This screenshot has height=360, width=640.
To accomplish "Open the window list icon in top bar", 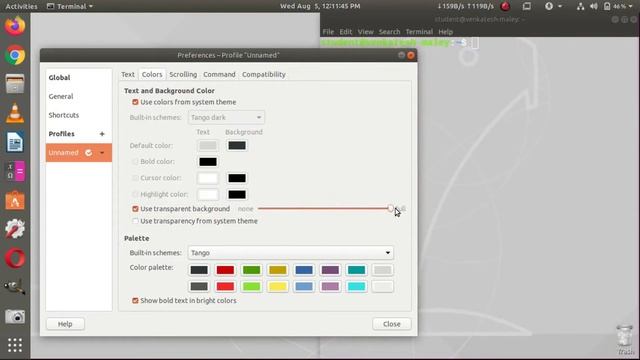I will (527, 6).
